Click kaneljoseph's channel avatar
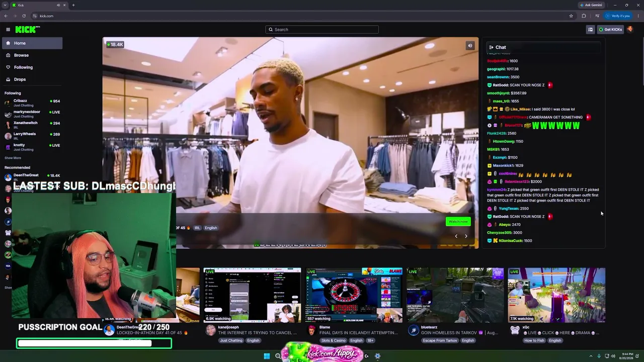The image size is (644, 362). pos(210,330)
